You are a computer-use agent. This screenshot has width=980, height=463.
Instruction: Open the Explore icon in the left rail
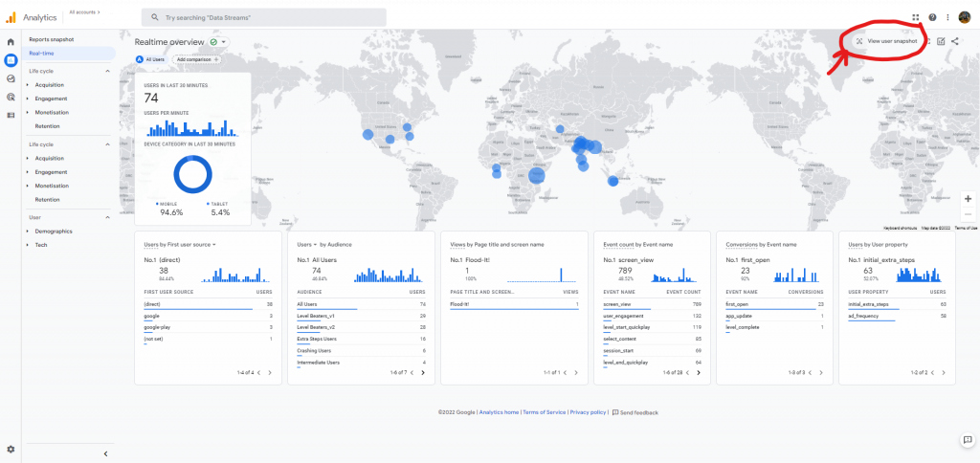(x=11, y=78)
